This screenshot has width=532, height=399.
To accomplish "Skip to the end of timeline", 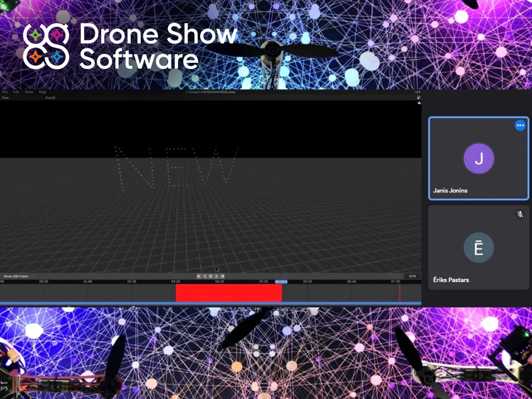I will [222, 276].
